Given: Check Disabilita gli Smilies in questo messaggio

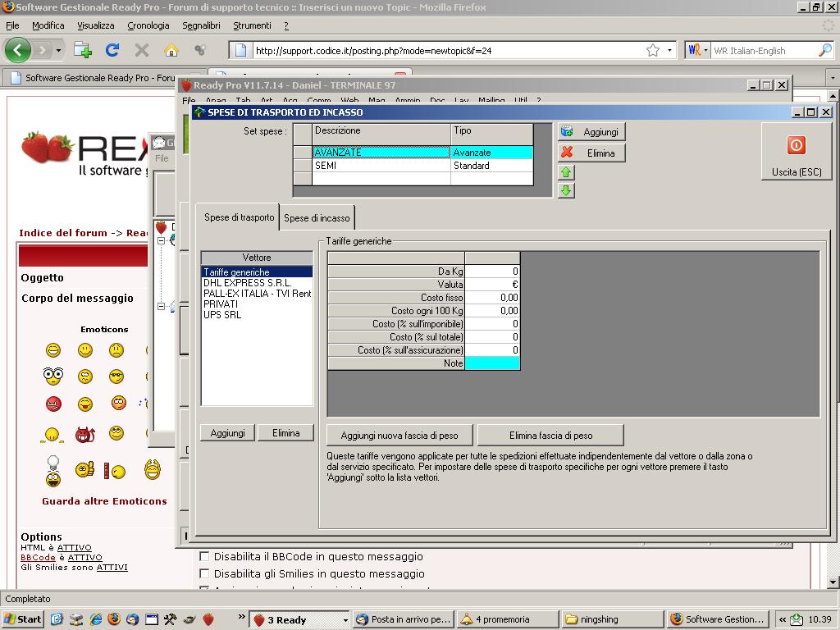Looking at the screenshot, I should coord(204,573).
